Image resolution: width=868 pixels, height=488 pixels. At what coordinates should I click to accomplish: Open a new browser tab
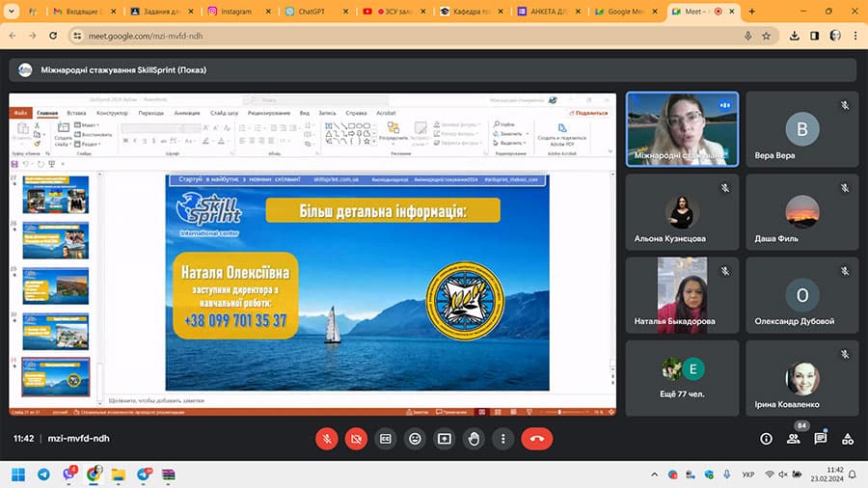click(751, 12)
